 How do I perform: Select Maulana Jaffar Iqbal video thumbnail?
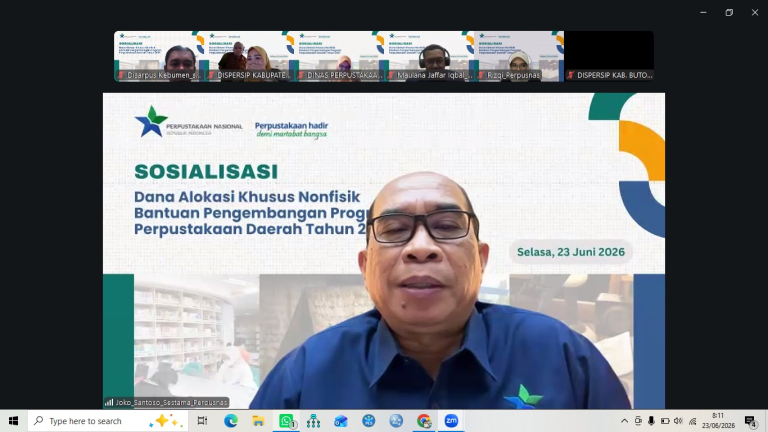point(429,56)
